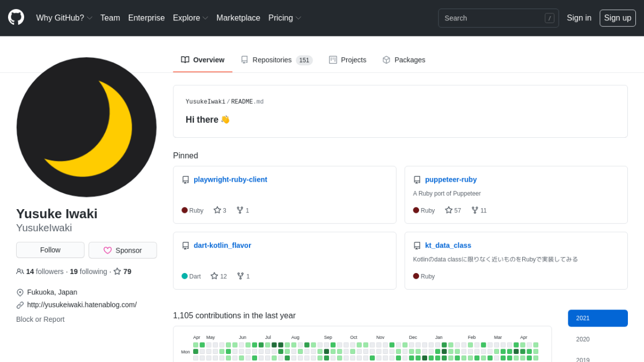View stargazers of playwright-ruby-client (3 stars)
Screen dimensions: 644x362
(x=220, y=210)
